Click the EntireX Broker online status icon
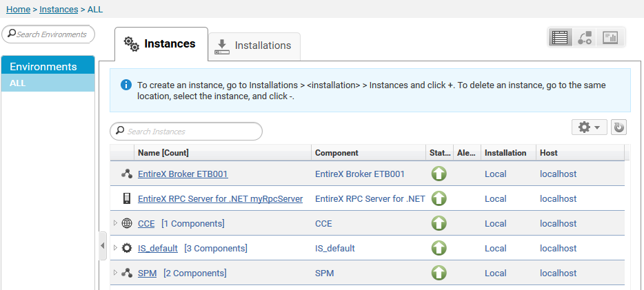This screenshot has width=644, height=290. pos(439,174)
